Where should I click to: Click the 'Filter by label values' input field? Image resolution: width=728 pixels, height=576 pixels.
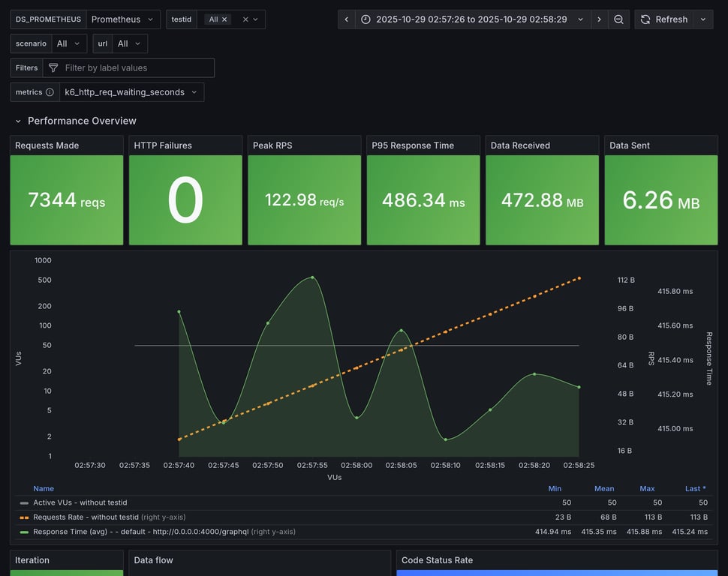135,68
